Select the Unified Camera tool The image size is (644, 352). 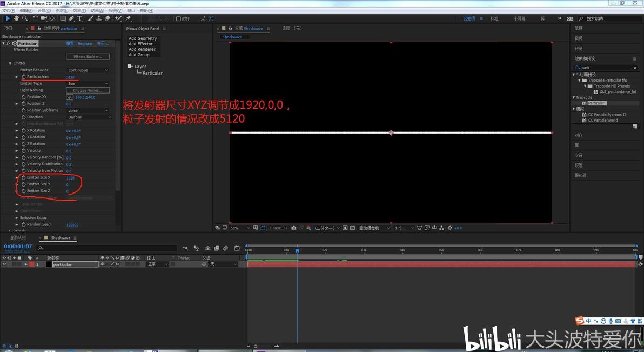pos(44,18)
